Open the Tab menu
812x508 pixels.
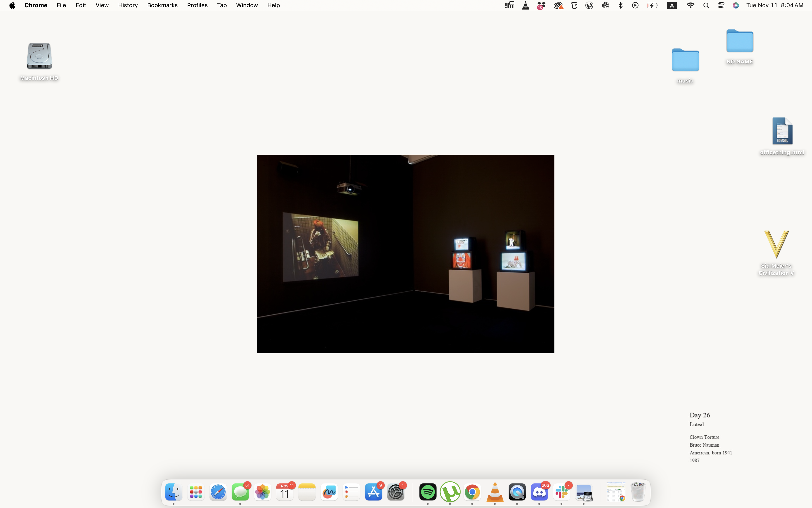pyautogui.click(x=222, y=5)
